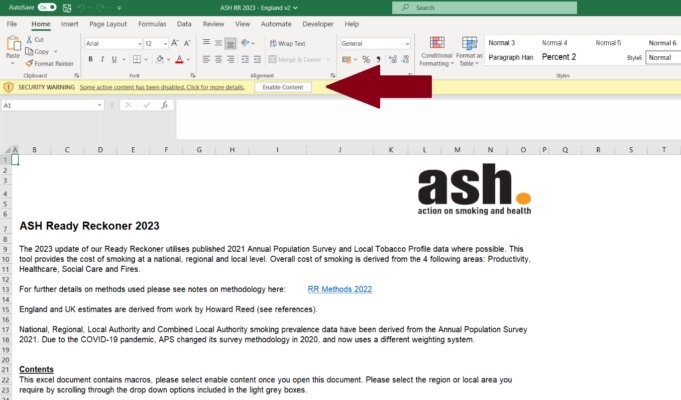Switch to the Insert tab
This screenshot has height=400, width=681.
pyautogui.click(x=69, y=24)
